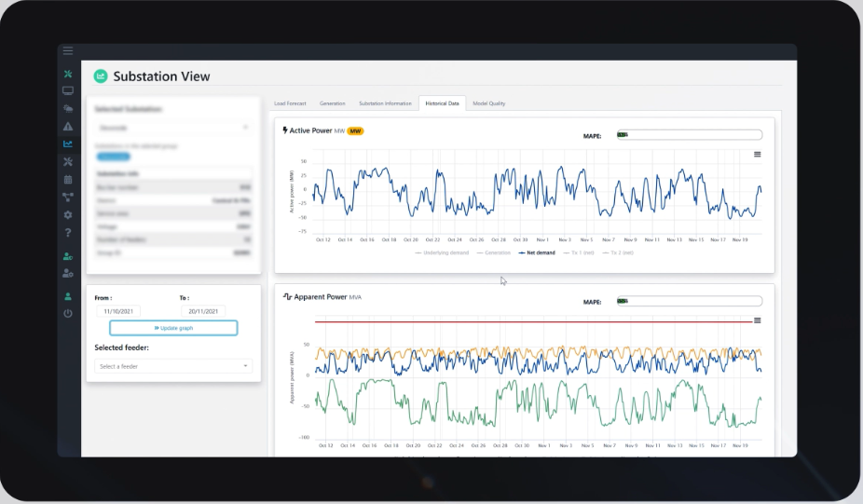Open the Active Power chart hamburger menu
863x504 pixels.
[x=758, y=155]
